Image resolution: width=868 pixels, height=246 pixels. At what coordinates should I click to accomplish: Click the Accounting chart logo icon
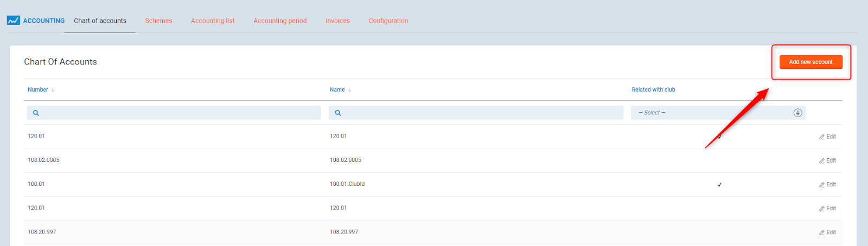click(13, 21)
